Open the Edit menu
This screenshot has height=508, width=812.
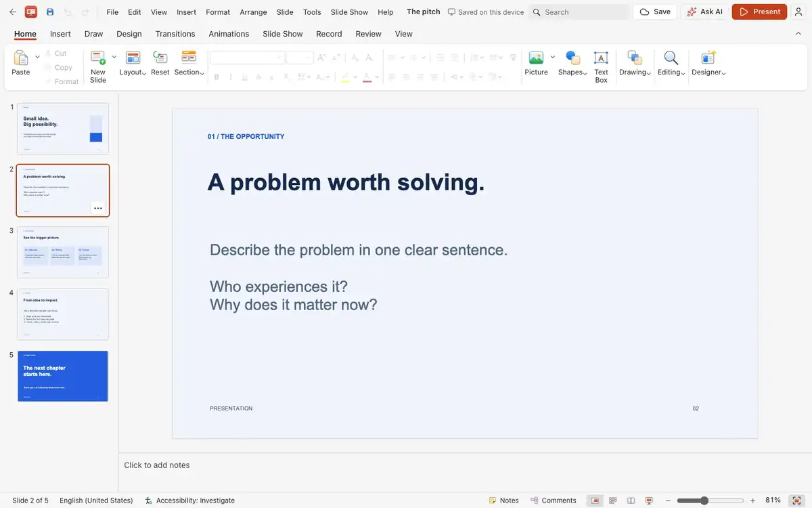pos(135,12)
